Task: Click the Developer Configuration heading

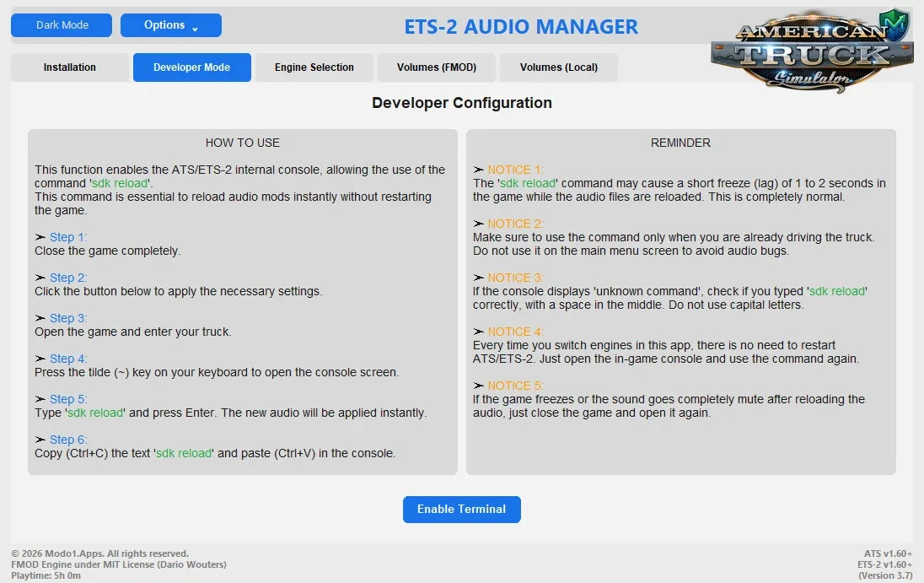Action: coord(461,103)
